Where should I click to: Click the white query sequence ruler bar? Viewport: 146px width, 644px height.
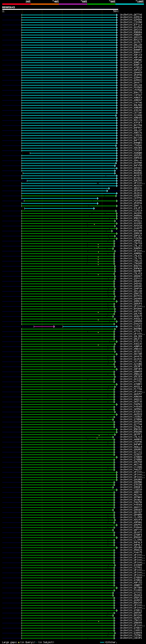click(x=60, y=10)
